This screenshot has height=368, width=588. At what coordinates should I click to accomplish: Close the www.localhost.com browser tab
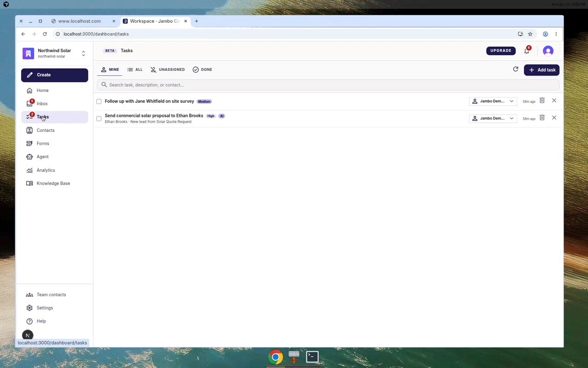pyautogui.click(x=114, y=21)
